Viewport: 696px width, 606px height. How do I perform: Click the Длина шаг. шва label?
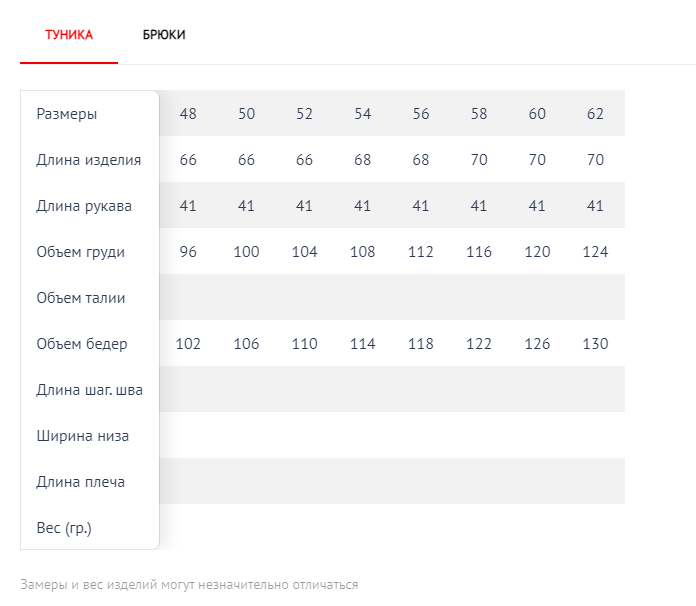pos(89,390)
